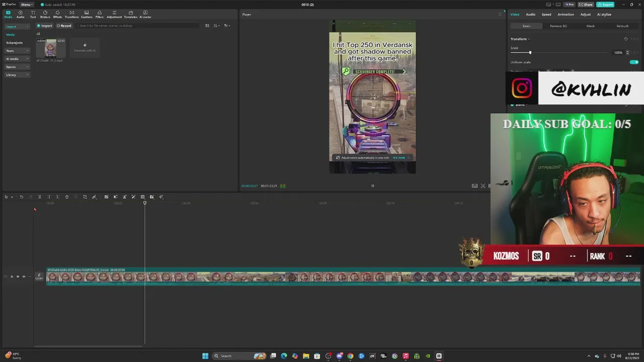Open the Audio library icon in top toolbar

[x=20, y=14]
